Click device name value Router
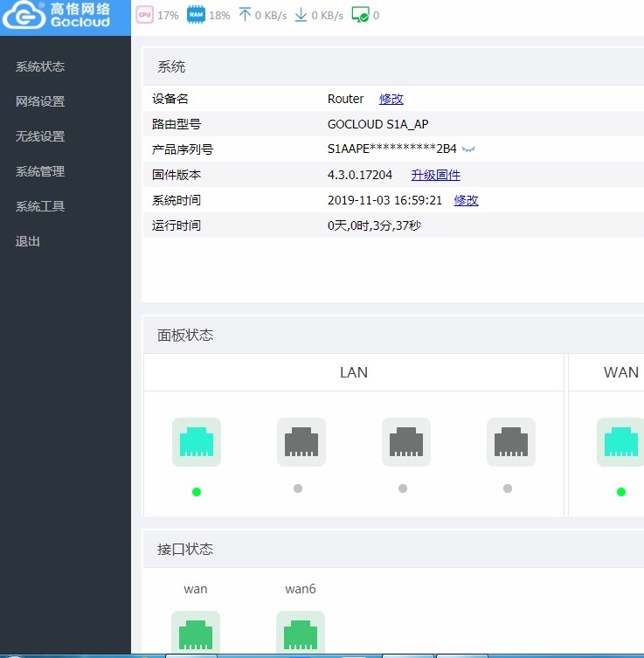The height and width of the screenshot is (658, 644). pyautogui.click(x=345, y=99)
